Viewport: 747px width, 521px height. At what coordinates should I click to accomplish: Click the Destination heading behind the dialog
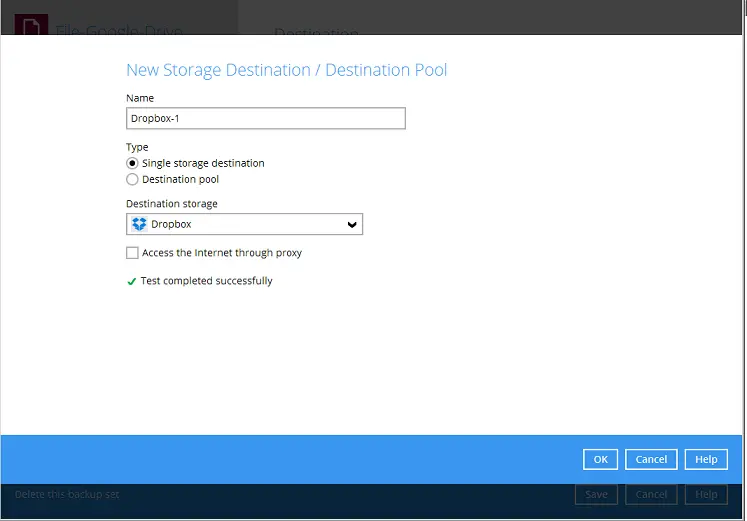315,32
